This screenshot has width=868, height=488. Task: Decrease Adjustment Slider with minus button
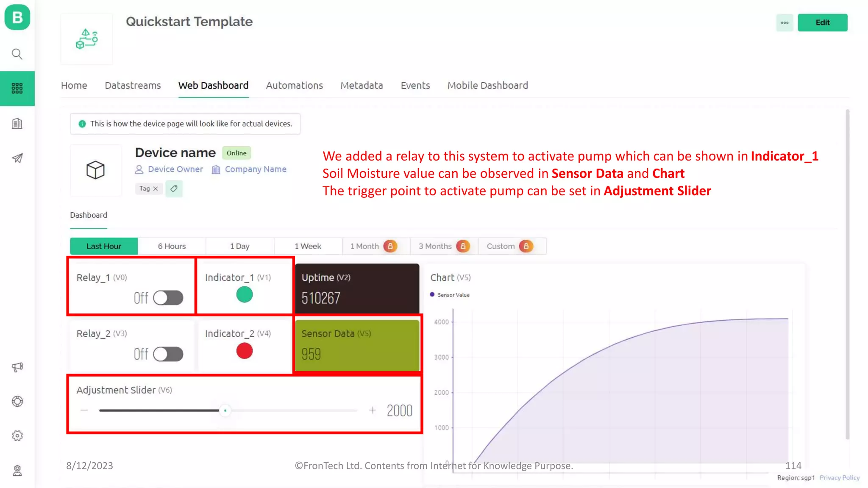click(x=84, y=410)
